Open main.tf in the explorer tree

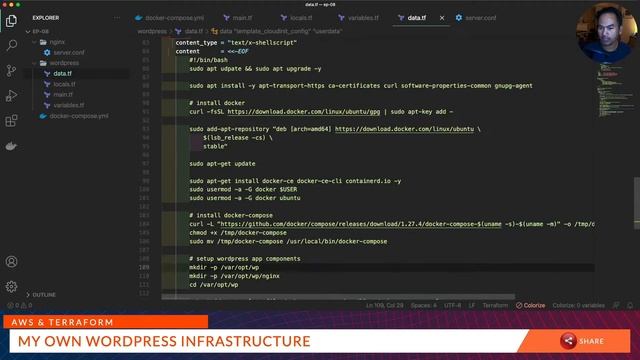[58, 94]
